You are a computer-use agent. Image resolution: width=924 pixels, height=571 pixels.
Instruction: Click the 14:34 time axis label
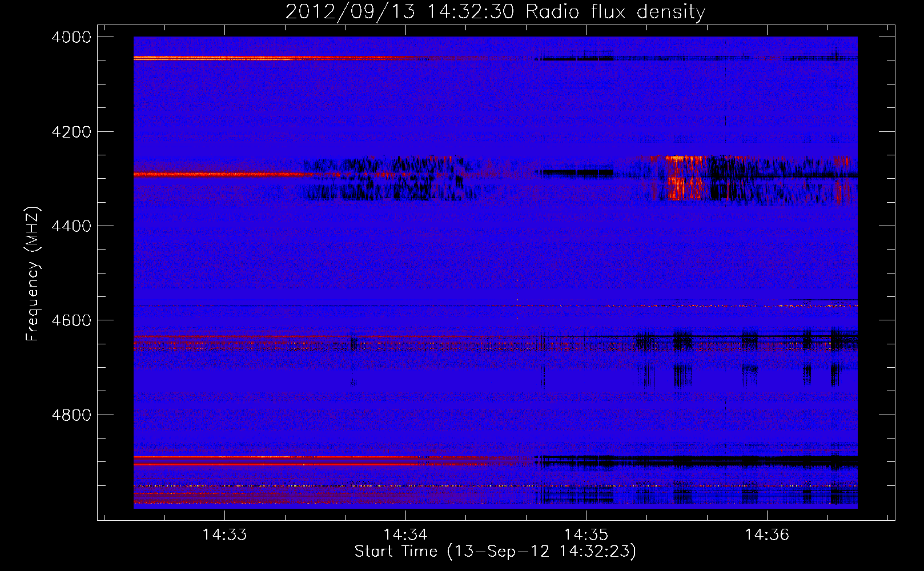[405, 534]
